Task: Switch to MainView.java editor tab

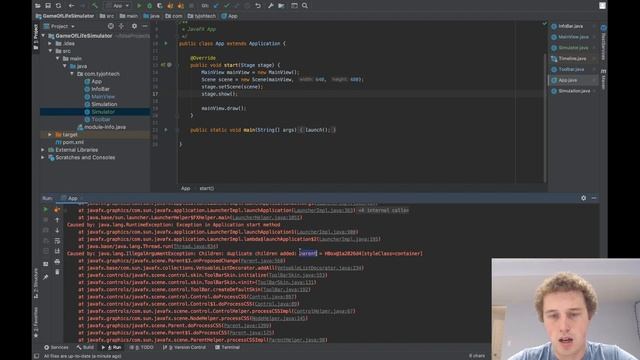Action: (x=573, y=37)
